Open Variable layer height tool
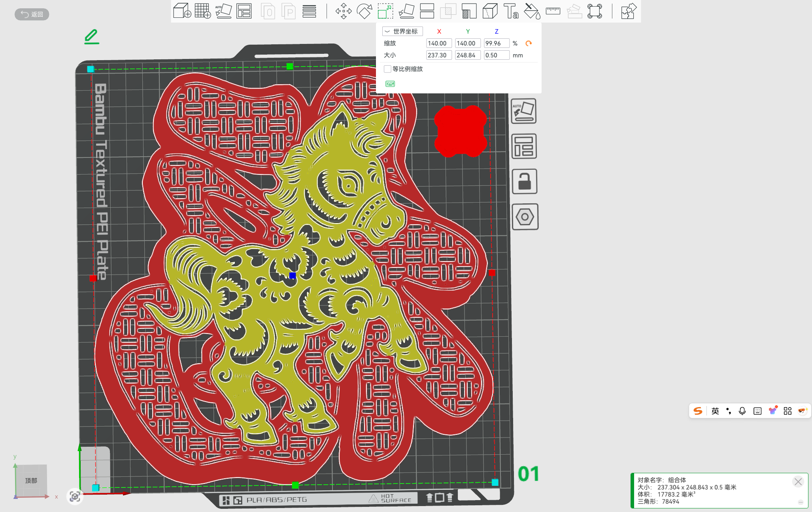812x512 pixels. pyautogui.click(x=309, y=11)
